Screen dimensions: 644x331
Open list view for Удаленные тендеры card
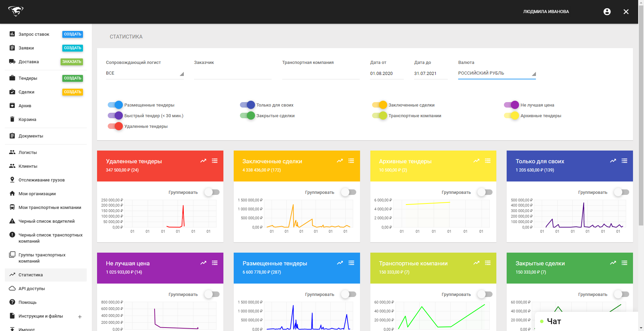tap(215, 161)
